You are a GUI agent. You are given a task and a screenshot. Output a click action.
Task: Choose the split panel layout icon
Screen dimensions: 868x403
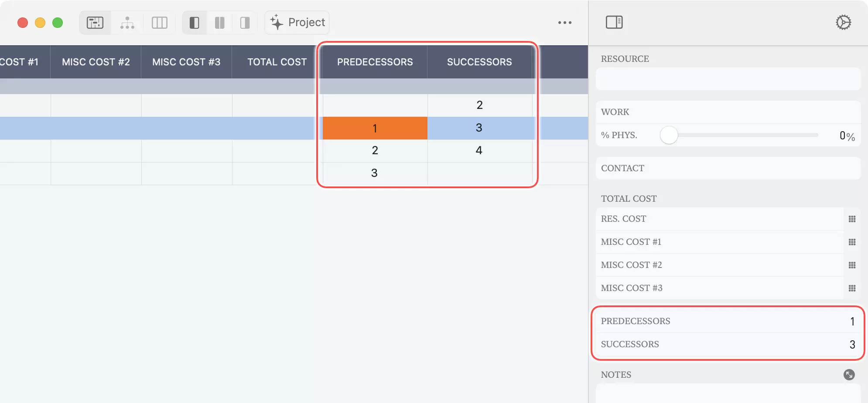click(220, 22)
